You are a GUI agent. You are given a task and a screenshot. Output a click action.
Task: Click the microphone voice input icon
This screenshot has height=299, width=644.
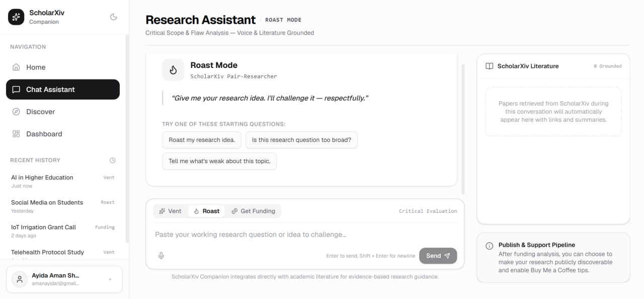(x=161, y=256)
